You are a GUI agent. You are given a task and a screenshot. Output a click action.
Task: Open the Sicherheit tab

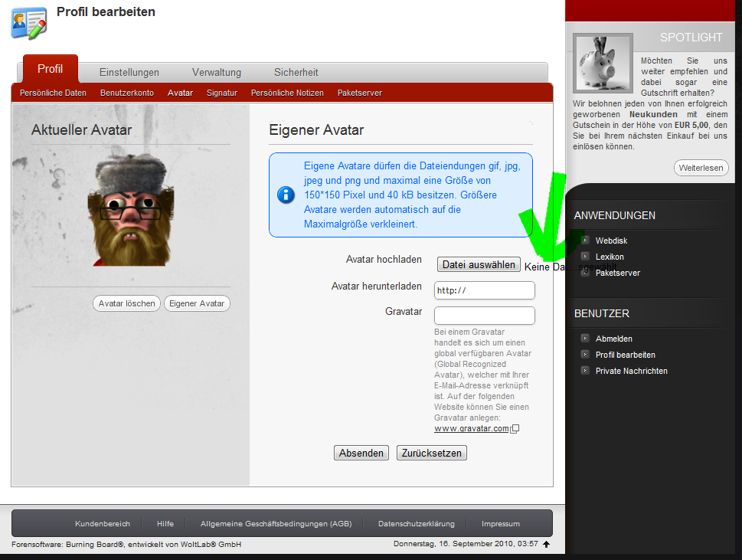pos(296,72)
